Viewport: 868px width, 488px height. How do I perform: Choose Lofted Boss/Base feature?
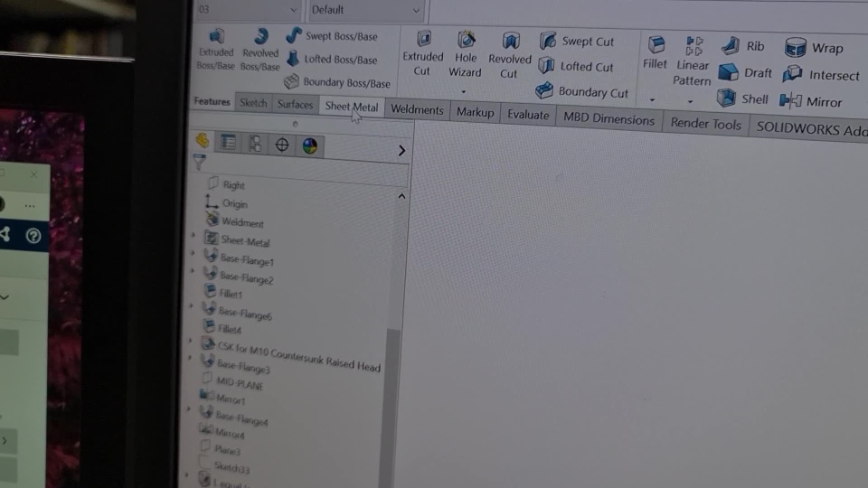(332, 59)
